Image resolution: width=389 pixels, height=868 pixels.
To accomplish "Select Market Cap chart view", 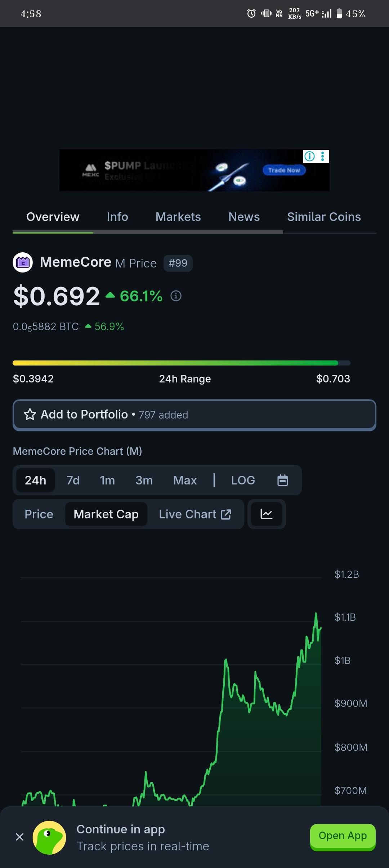I will point(106,514).
